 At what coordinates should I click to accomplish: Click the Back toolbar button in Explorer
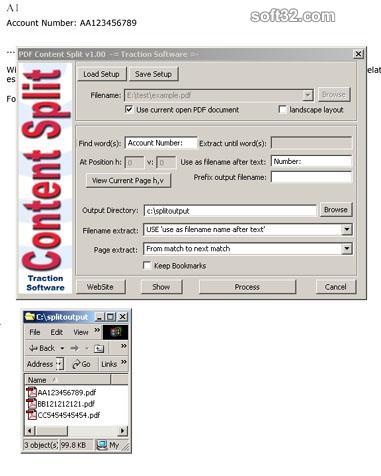42,348
